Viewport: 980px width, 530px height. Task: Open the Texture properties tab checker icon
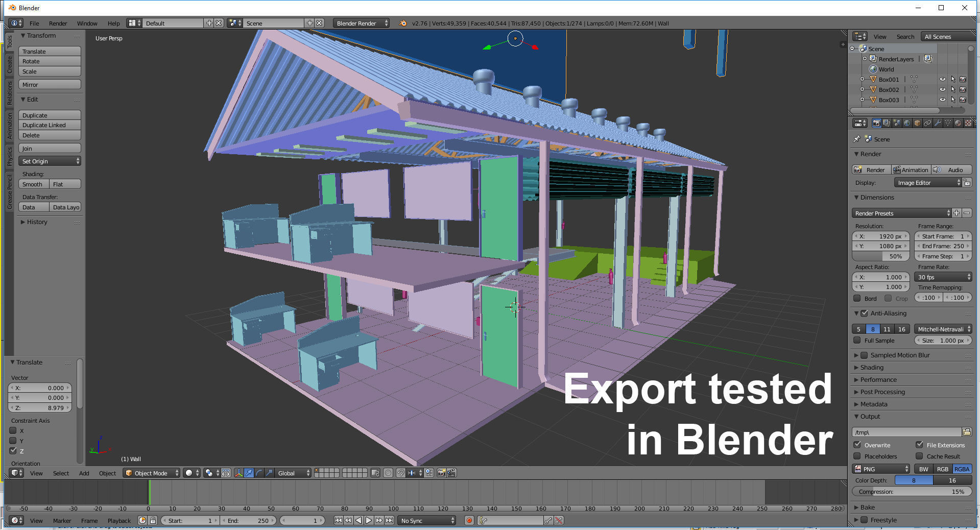[x=968, y=123]
